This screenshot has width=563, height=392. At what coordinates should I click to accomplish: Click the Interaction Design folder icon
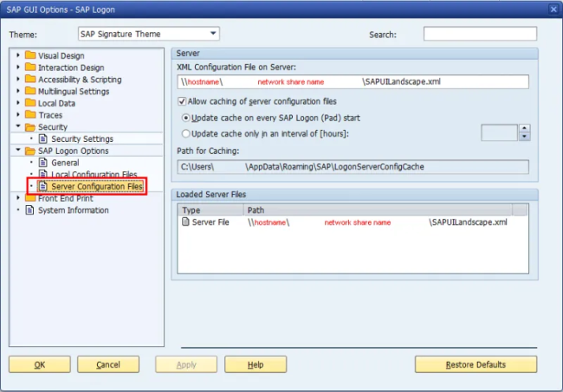point(30,67)
